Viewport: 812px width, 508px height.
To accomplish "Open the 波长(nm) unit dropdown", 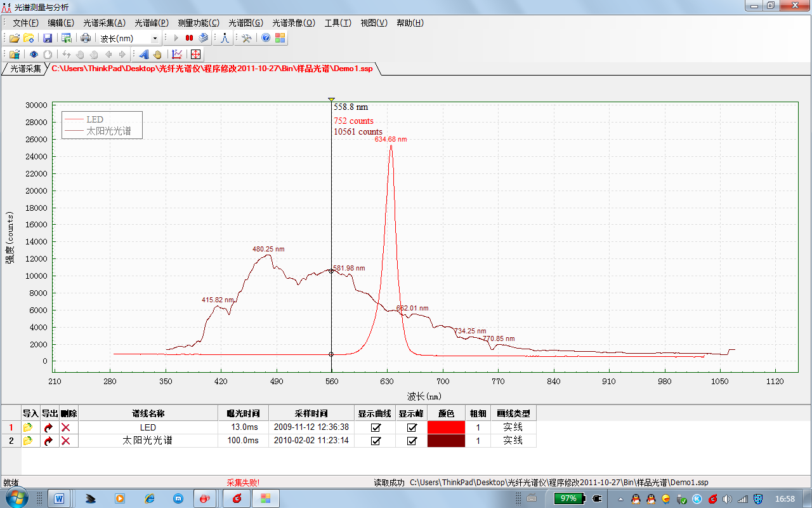I will pyautogui.click(x=155, y=39).
